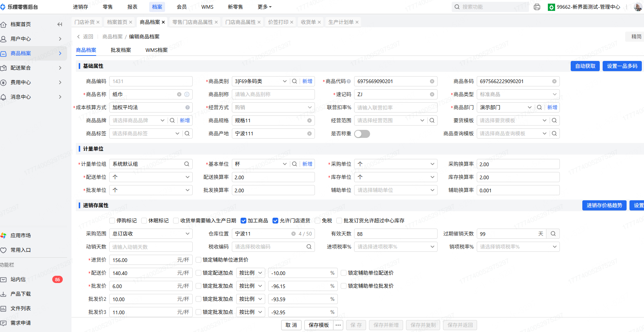Enable 锁定辅助单位进货价 checkbox

pos(198,260)
